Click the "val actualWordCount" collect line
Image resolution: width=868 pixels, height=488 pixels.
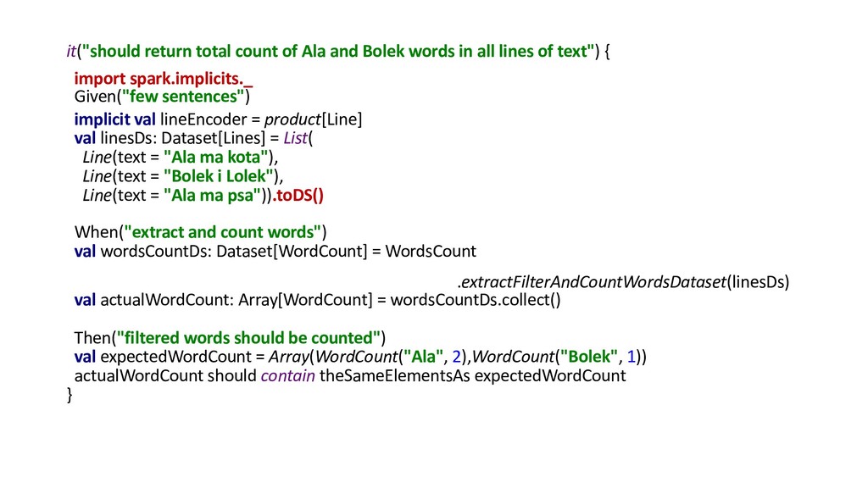coord(317,300)
